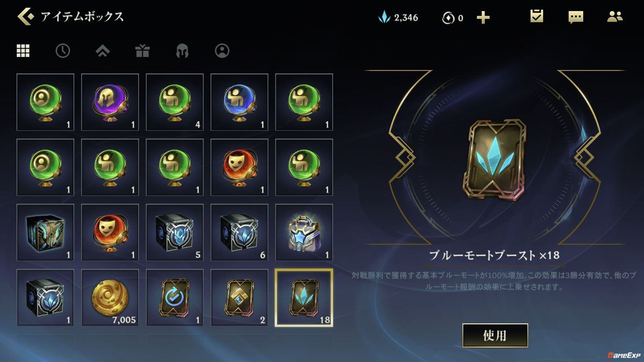The width and height of the screenshot is (644, 362).
Task: Open the chat speech bubble icon
Action: point(575,17)
